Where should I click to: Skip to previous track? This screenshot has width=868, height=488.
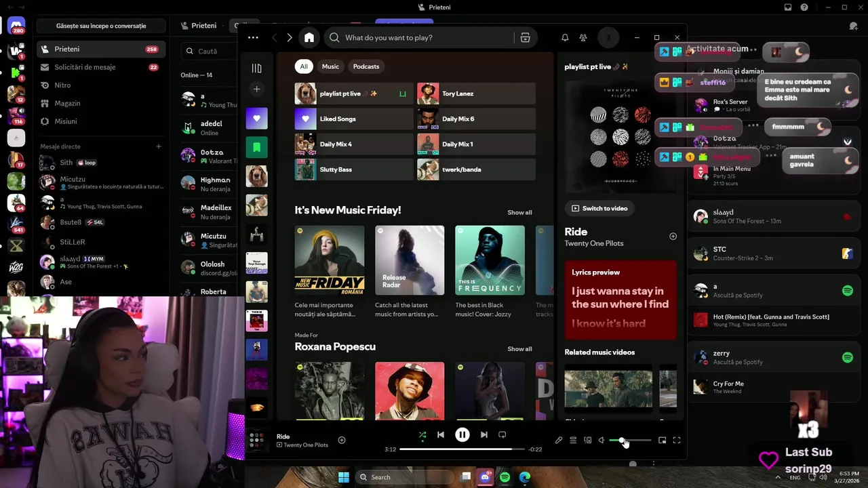pos(441,434)
